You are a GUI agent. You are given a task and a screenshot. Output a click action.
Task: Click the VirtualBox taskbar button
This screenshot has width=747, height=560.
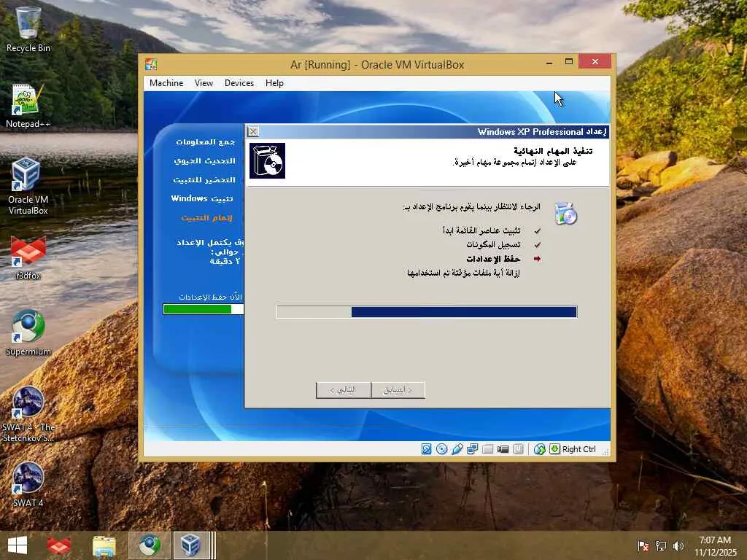[x=192, y=545]
